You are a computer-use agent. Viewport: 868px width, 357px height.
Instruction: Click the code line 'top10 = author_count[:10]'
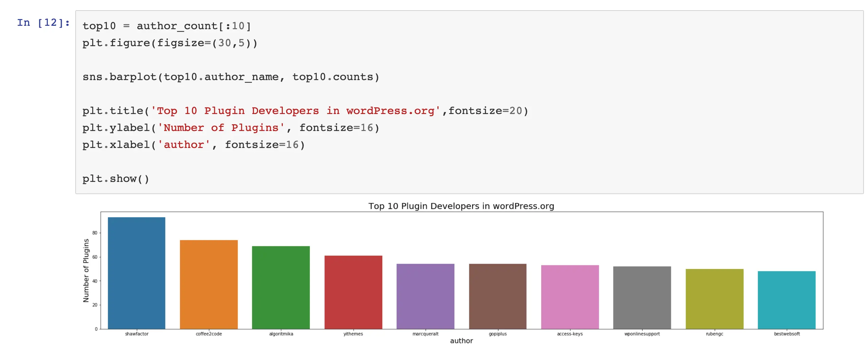pyautogui.click(x=166, y=26)
